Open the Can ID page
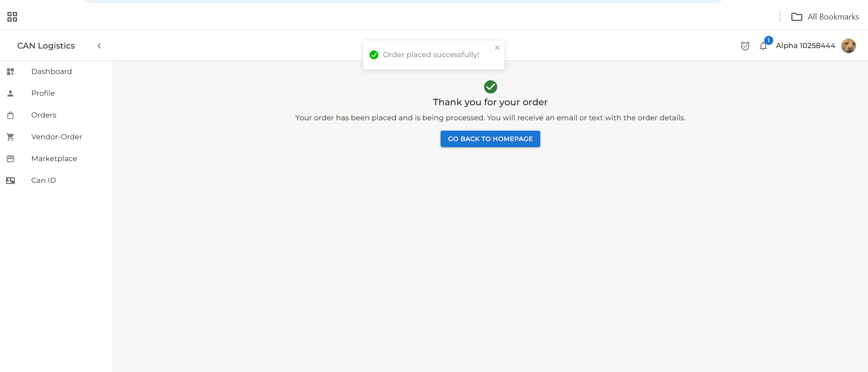 click(44, 180)
